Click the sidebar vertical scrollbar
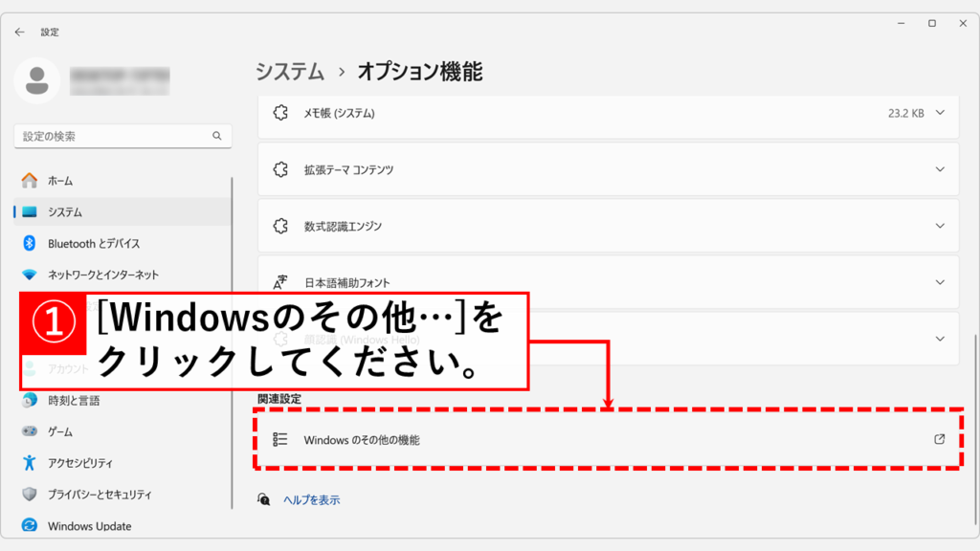This screenshot has width=980, height=551. [232, 342]
